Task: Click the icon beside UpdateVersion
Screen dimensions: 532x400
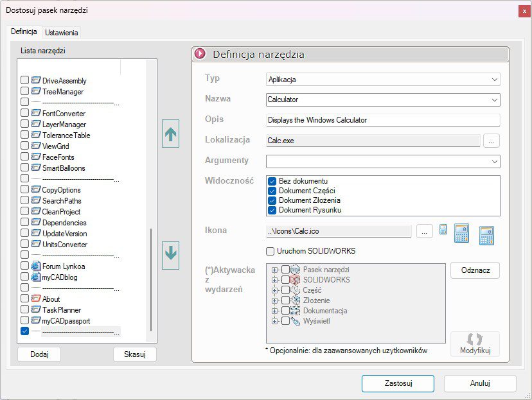Action: click(x=35, y=233)
